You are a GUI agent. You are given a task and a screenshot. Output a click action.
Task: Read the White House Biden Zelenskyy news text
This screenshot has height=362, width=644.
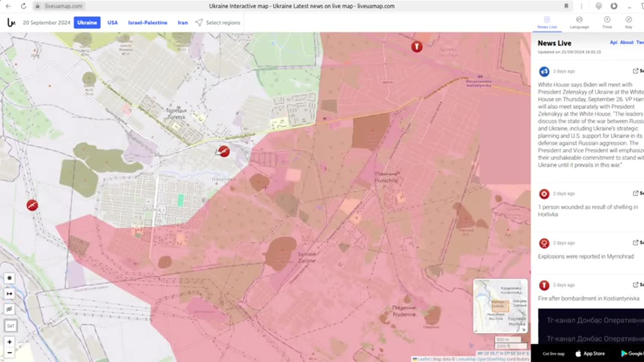point(591,125)
